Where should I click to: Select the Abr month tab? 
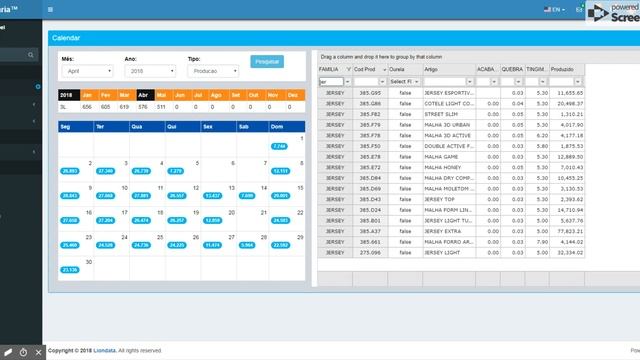(x=145, y=95)
